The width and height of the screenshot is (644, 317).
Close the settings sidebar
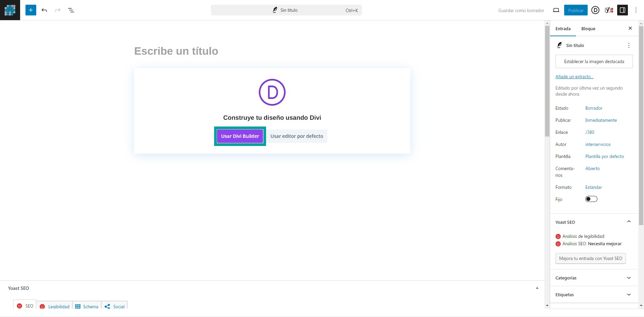click(x=630, y=28)
